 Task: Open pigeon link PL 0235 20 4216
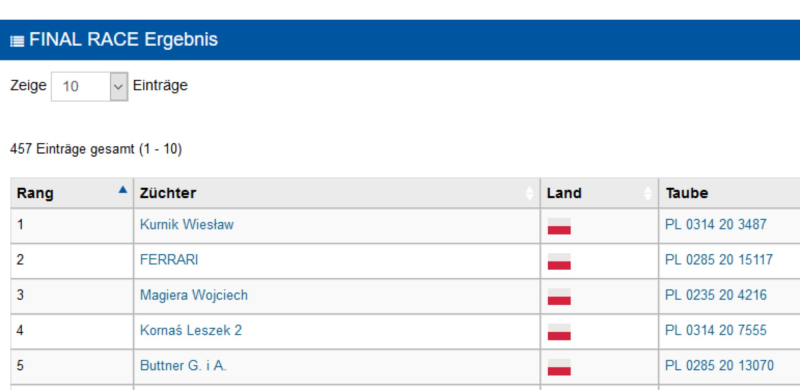tap(716, 295)
